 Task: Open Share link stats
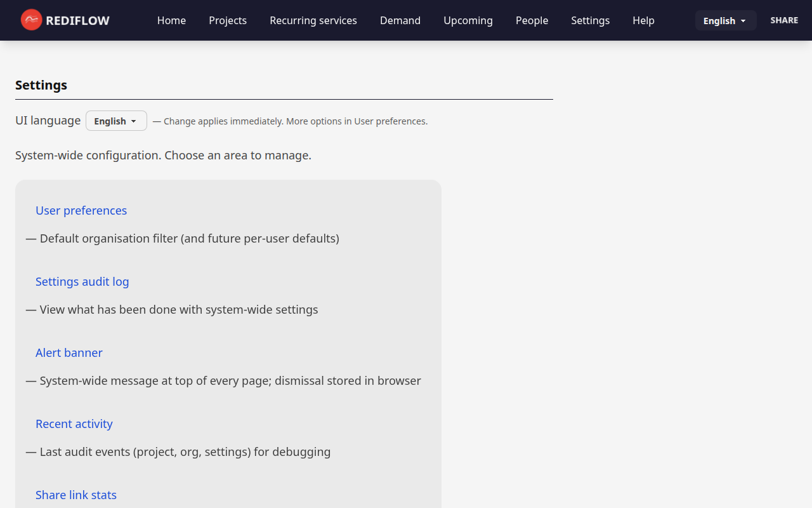[x=75, y=495]
